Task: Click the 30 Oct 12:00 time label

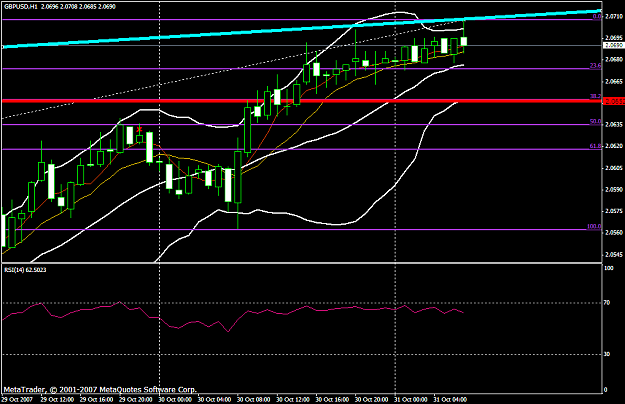Action: (293, 399)
